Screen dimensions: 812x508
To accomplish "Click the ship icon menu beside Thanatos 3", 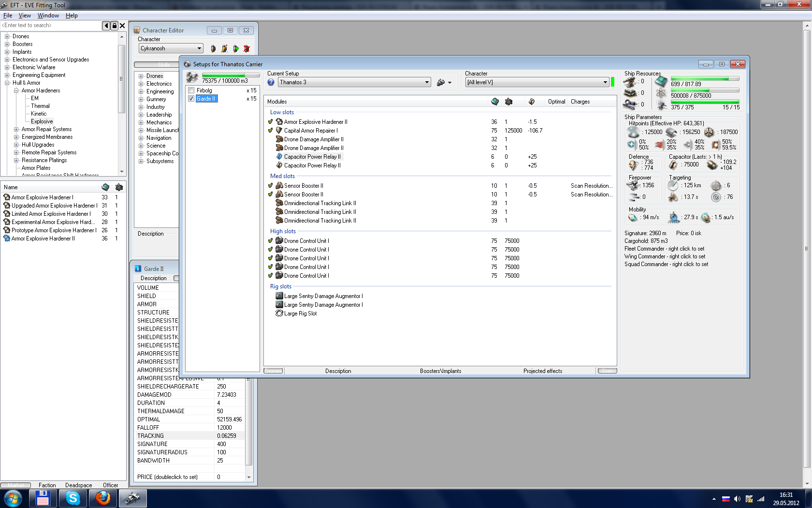I will tap(444, 82).
